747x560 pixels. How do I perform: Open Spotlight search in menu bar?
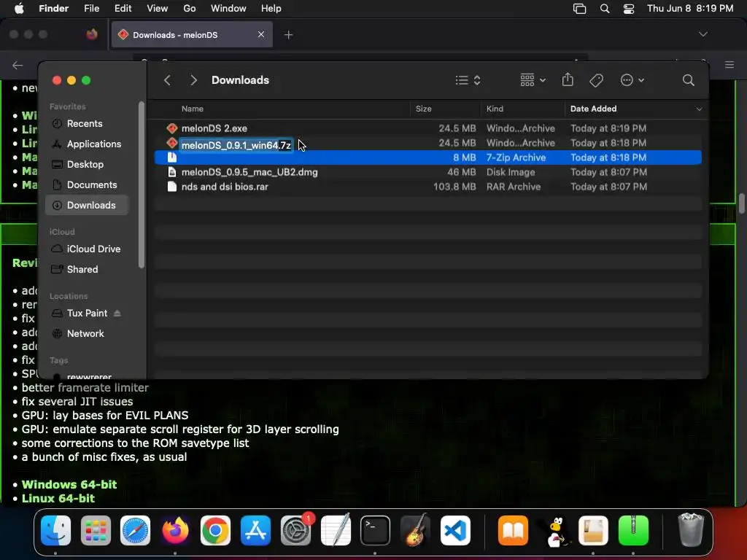[x=605, y=9]
